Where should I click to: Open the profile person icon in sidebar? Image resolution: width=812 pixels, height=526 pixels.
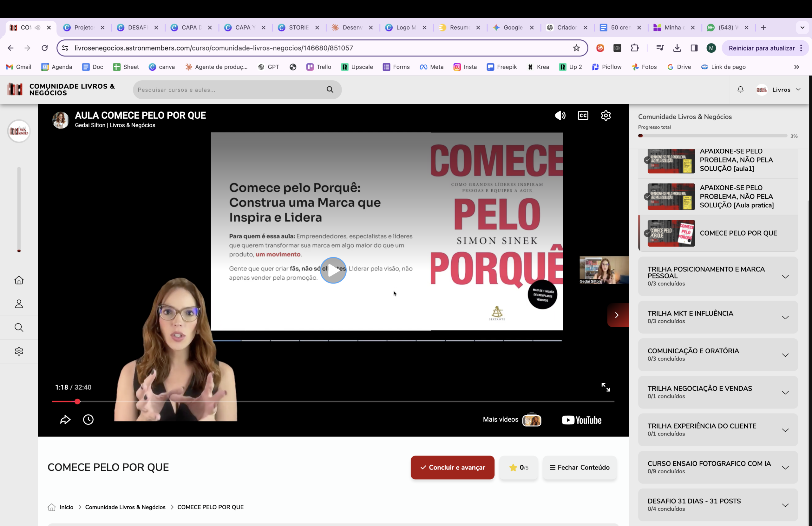[19, 304]
